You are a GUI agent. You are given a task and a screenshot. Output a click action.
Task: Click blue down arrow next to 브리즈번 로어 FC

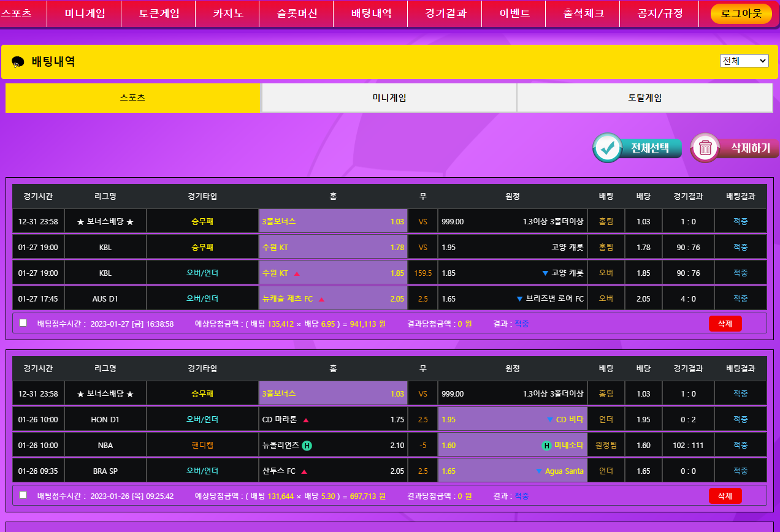[x=520, y=299]
